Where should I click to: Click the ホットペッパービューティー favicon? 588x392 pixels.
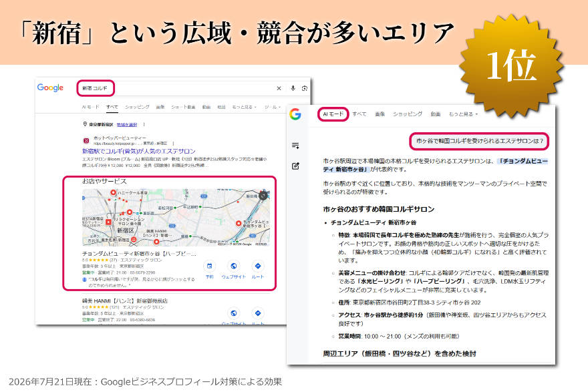pyautogui.click(x=86, y=140)
